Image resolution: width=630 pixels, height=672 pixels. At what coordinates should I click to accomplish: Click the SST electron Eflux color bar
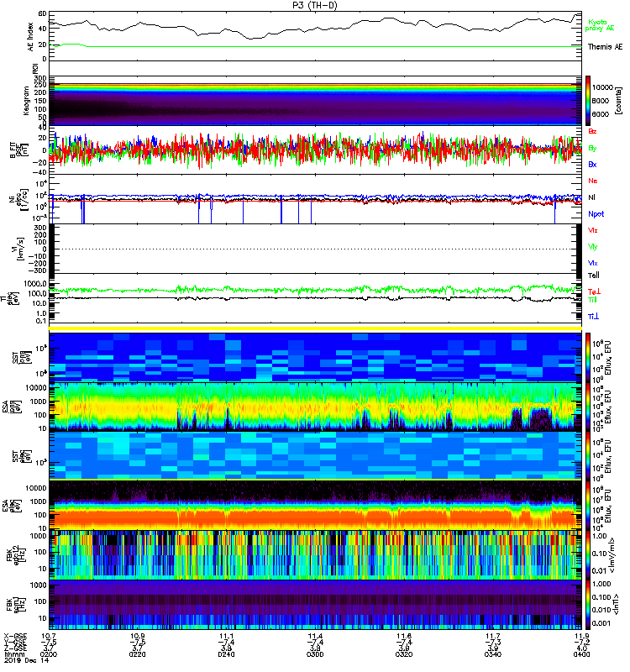click(x=588, y=455)
